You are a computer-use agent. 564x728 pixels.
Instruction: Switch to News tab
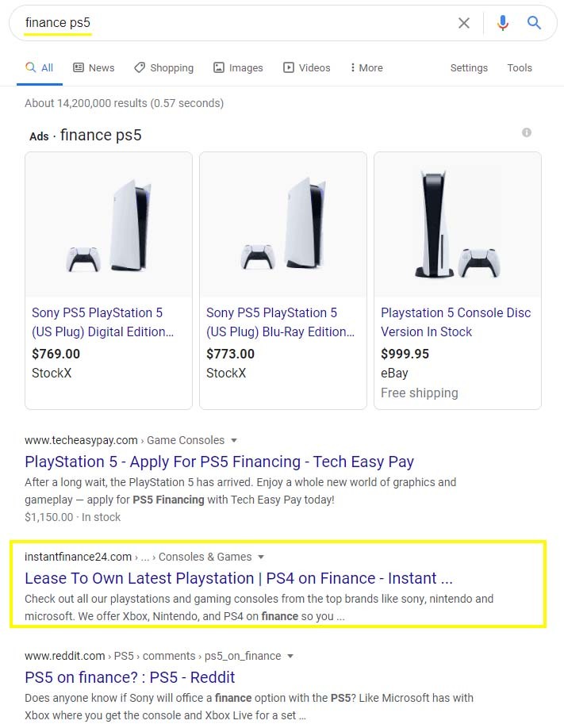click(94, 68)
